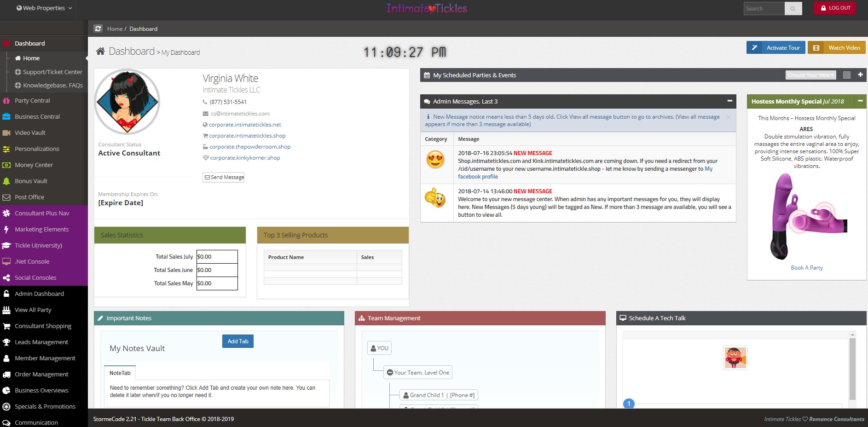868x427 pixels.
Task: Click the Money Center cash icon
Action: click(x=6, y=165)
